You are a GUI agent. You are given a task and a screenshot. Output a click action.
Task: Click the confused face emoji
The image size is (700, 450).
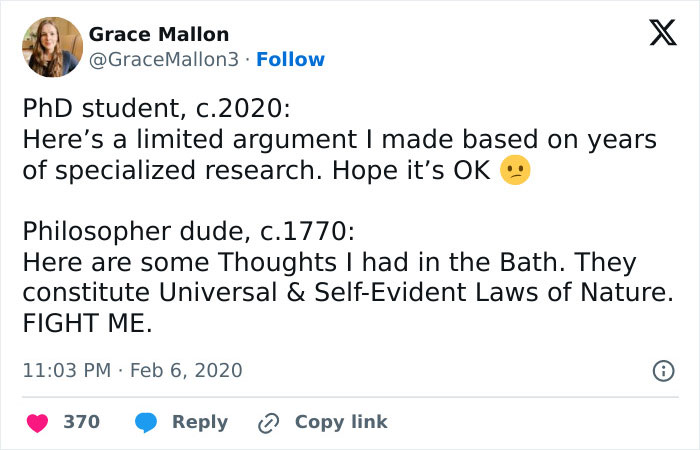click(515, 170)
